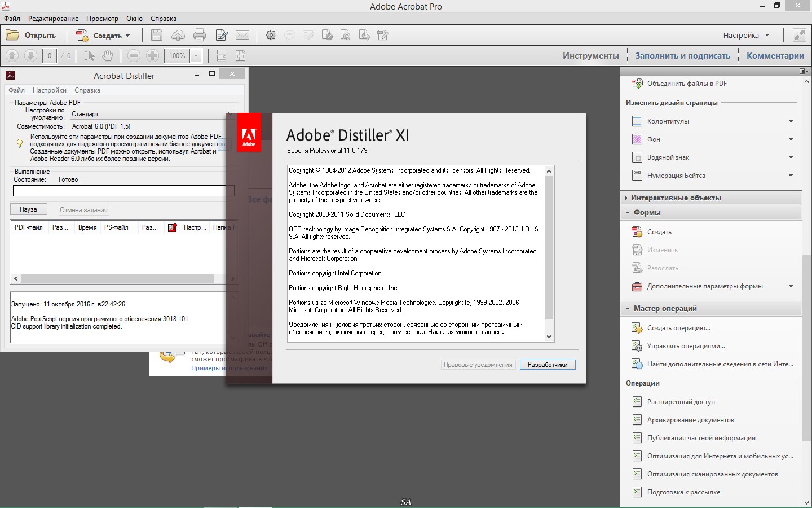Image resolution: width=812 pixels, height=508 pixels.
Task: Switch to Заполнить и подписать tab
Action: pos(682,56)
